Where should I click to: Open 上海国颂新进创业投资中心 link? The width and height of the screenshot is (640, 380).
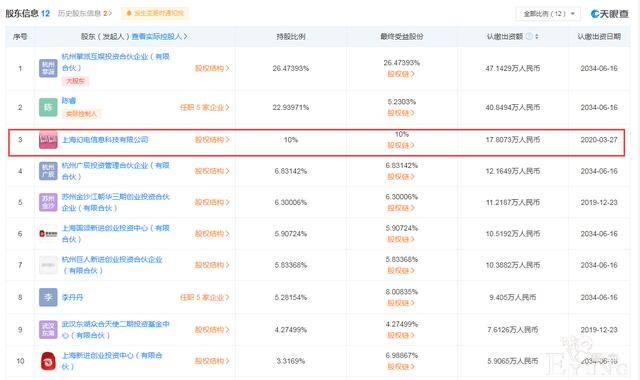pyautogui.click(x=116, y=233)
